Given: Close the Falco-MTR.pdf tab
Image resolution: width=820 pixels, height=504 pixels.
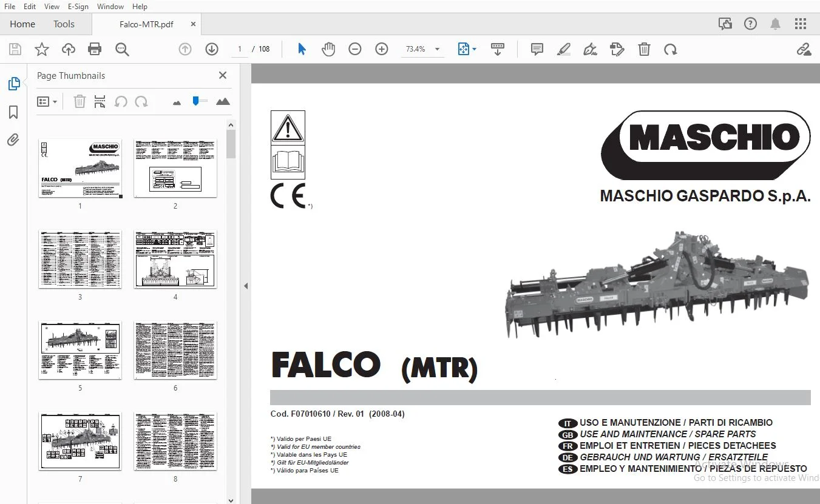Looking at the screenshot, I should [x=193, y=24].
